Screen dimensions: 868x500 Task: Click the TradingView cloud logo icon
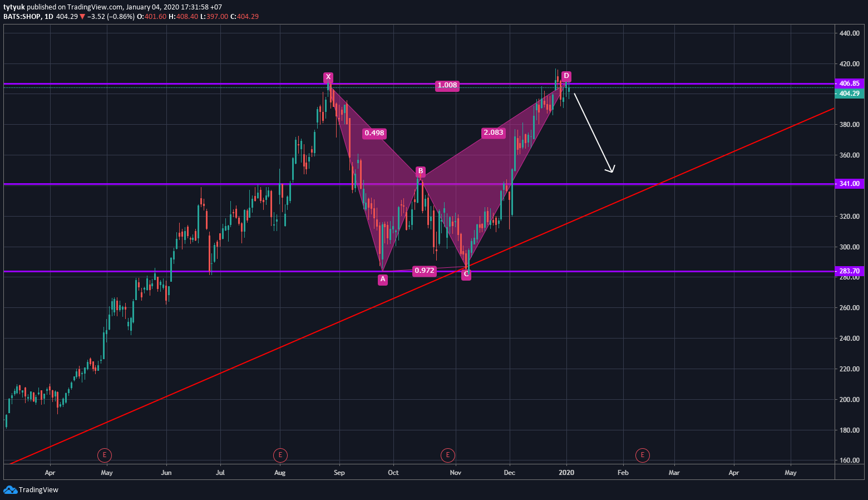tap(10, 490)
